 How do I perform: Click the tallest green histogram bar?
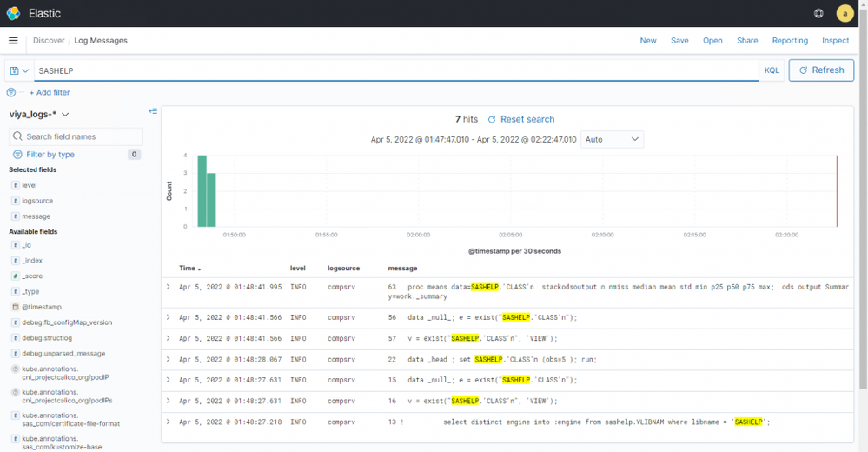(202, 191)
